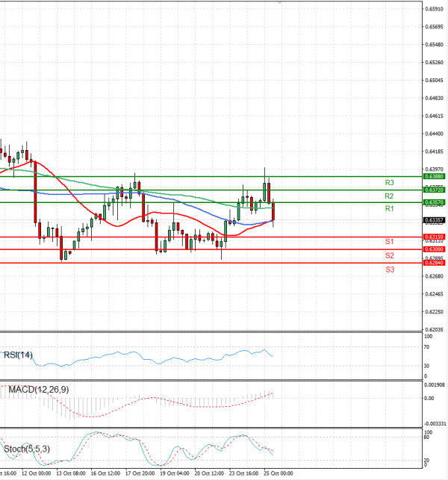Click the chart shift triangle at top
This screenshot has width=448, height=480.
(x=279, y=4)
